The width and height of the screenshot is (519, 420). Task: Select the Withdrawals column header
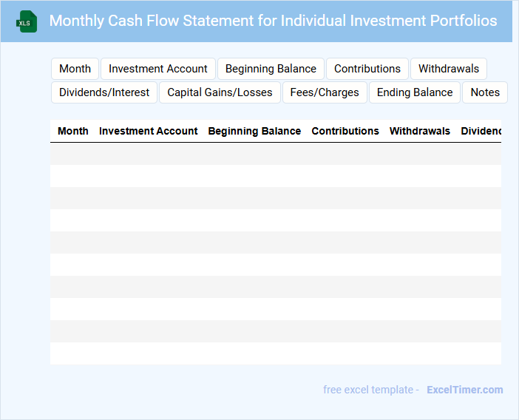tap(420, 131)
